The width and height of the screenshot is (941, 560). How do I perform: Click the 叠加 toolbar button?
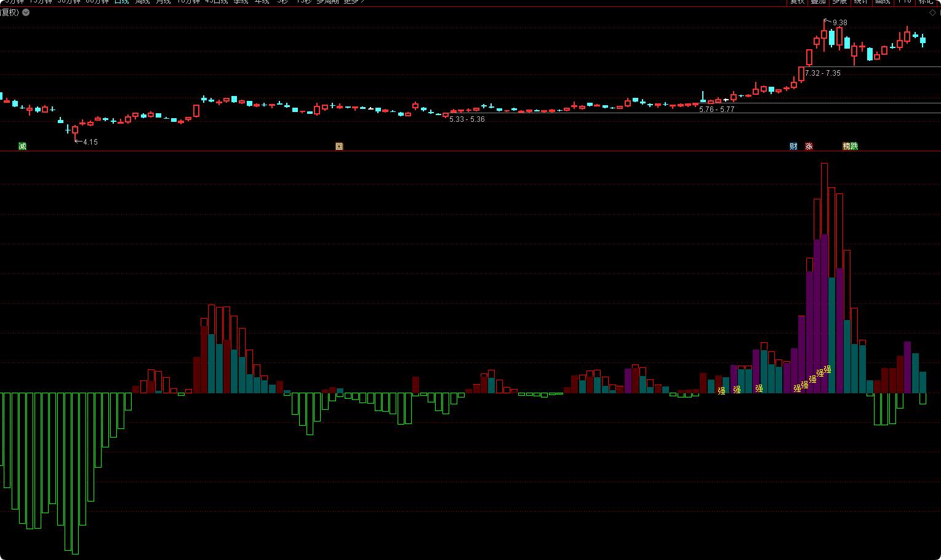pos(818,2)
